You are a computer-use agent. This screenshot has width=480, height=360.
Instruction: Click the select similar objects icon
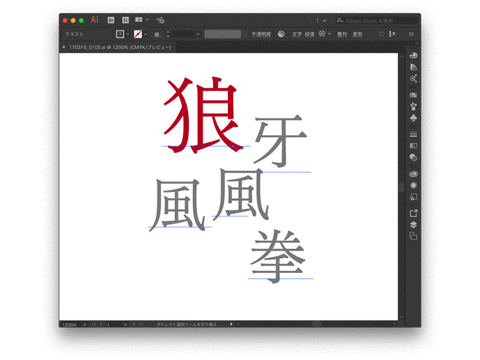(392, 34)
